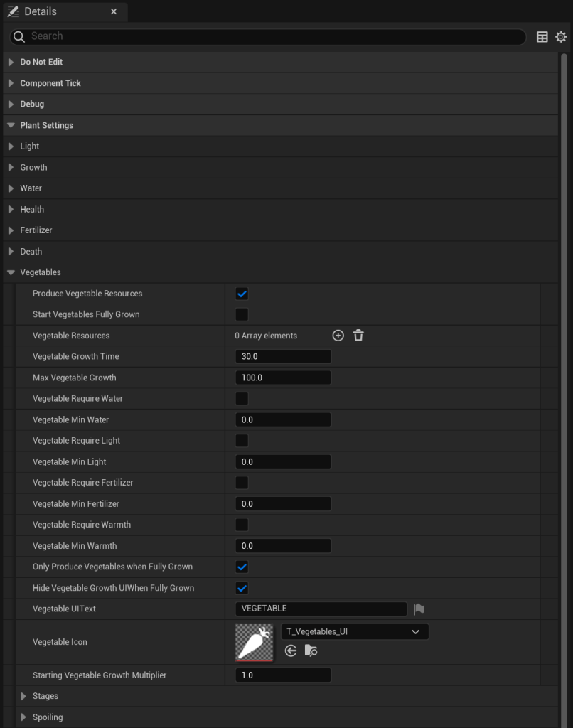Select the Vegetable Resources label

(71, 336)
